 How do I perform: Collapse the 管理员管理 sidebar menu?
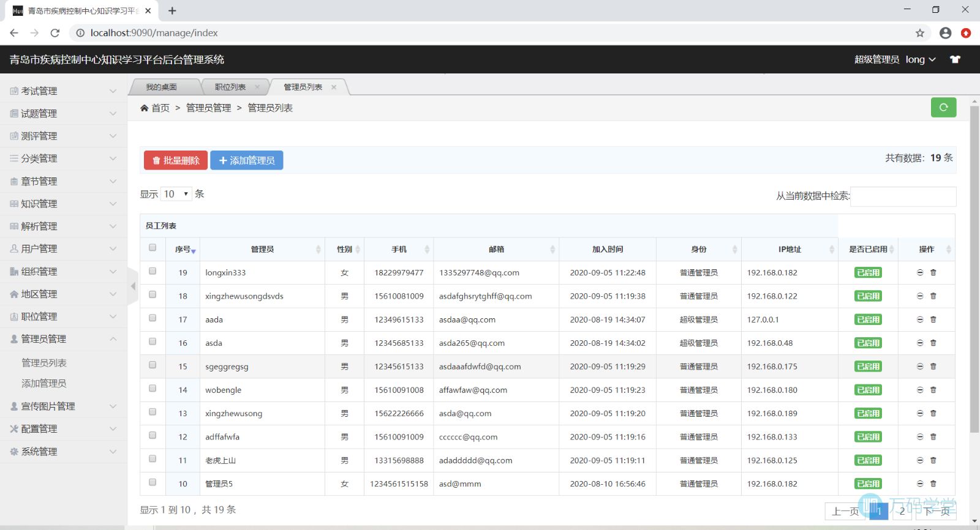click(x=64, y=338)
